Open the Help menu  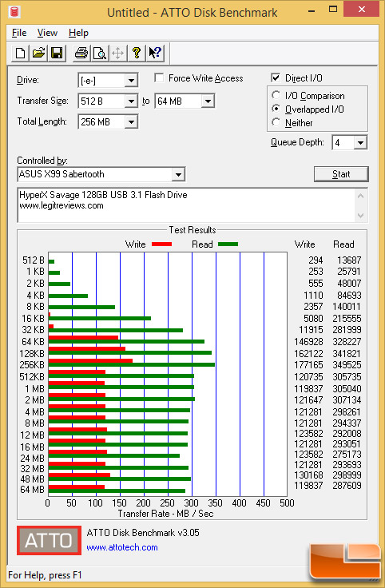click(78, 33)
